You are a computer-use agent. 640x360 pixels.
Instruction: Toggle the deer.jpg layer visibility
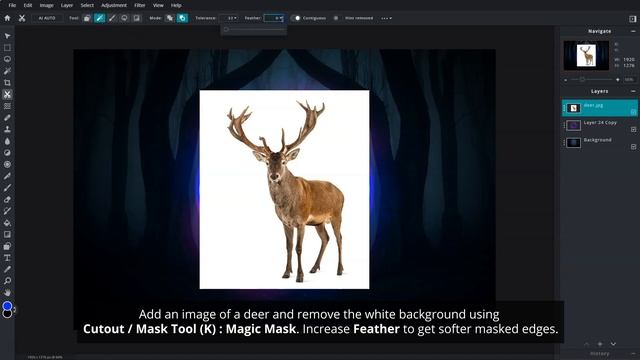[633, 112]
